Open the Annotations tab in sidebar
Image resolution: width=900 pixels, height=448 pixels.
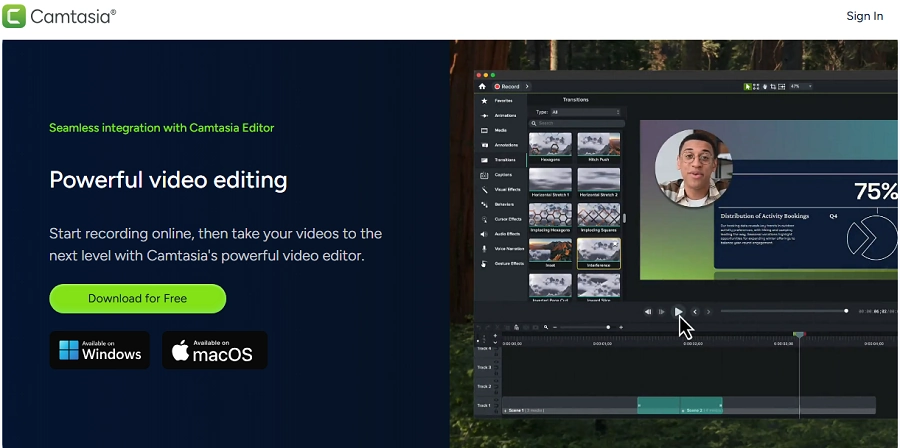[x=500, y=145]
